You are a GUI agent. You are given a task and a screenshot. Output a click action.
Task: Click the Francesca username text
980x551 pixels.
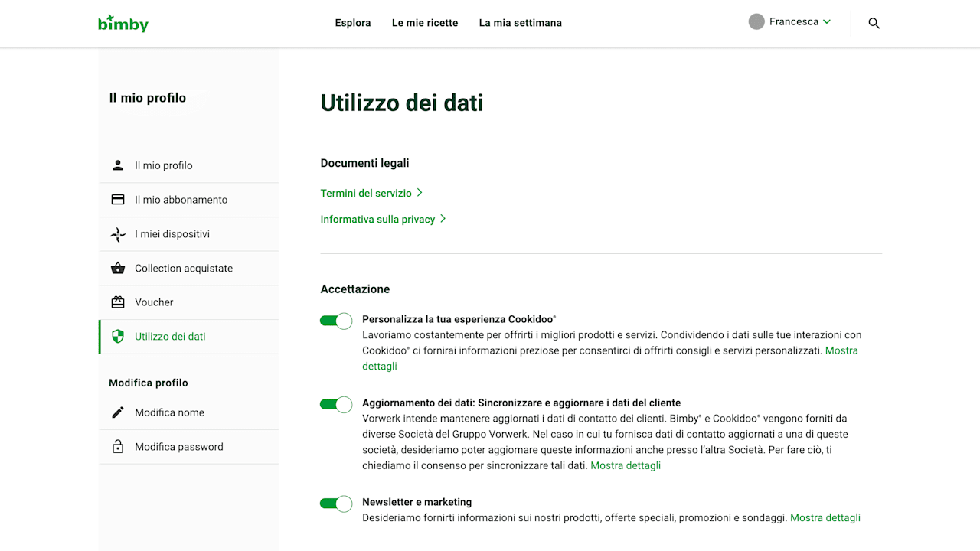tap(794, 21)
